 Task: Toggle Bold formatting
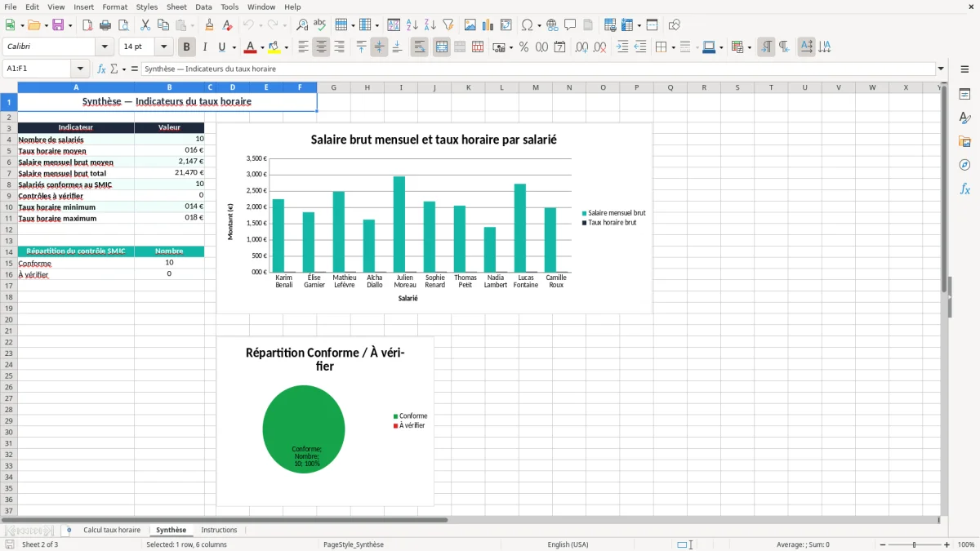[x=187, y=47]
